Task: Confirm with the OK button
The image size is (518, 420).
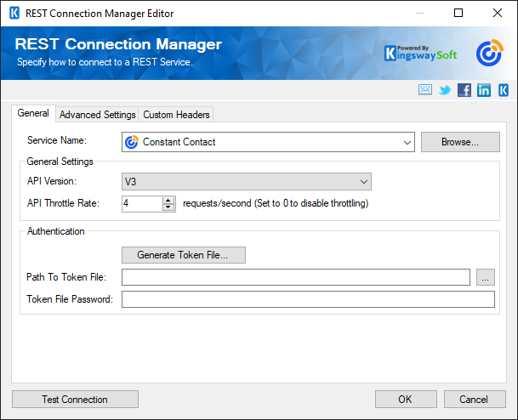Action: [x=406, y=400]
